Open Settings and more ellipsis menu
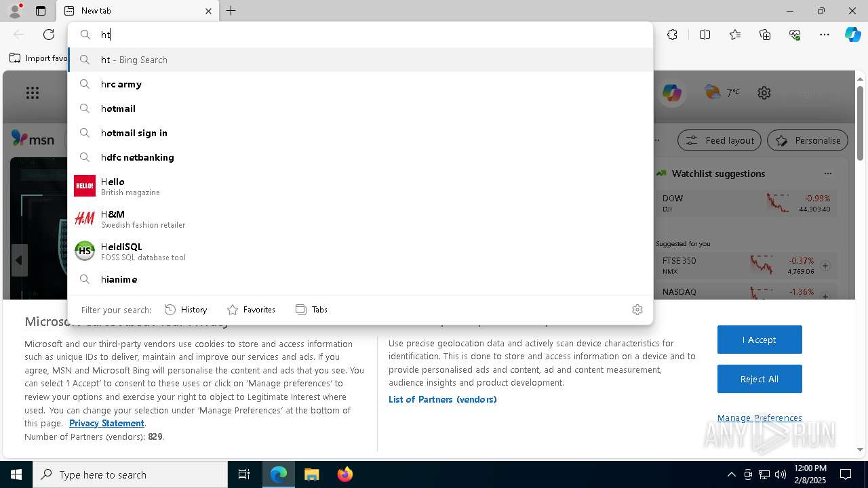This screenshot has height=488, width=868. 825,35
